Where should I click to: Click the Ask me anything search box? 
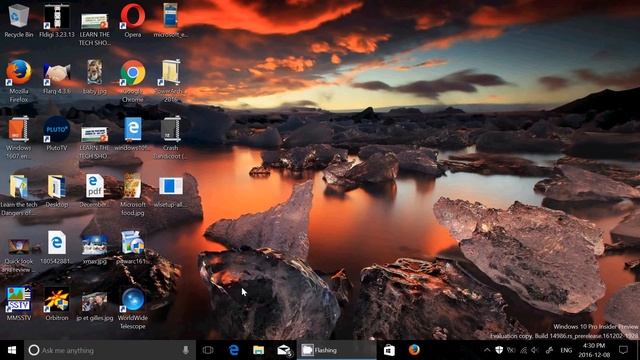(110, 350)
